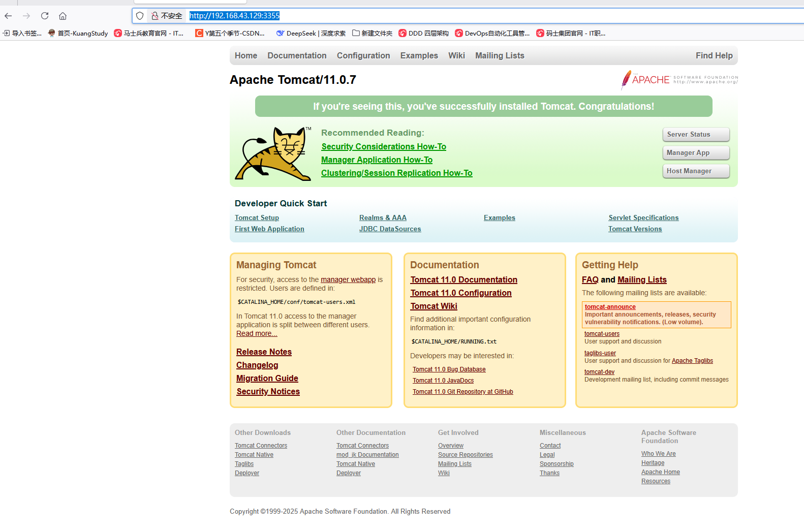Screen dimensions: 804x532
Task: Open the Changelog link
Action: [x=257, y=365]
